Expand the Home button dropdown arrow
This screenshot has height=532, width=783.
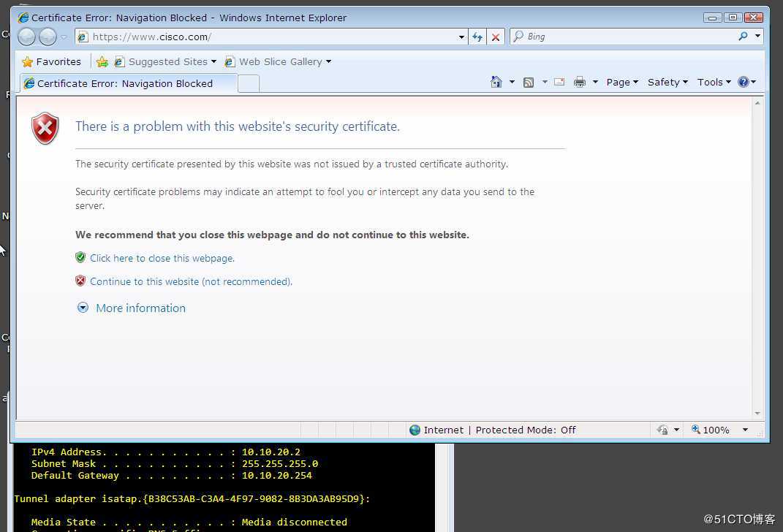[512, 82]
